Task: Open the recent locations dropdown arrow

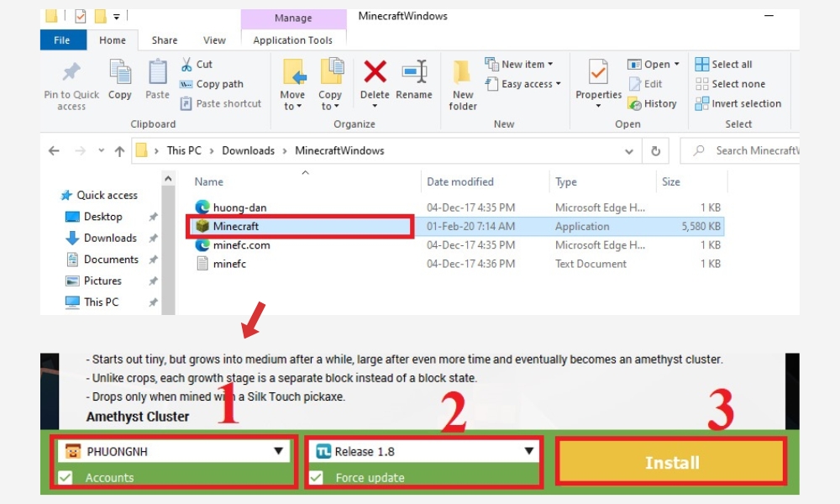Action: (x=102, y=151)
